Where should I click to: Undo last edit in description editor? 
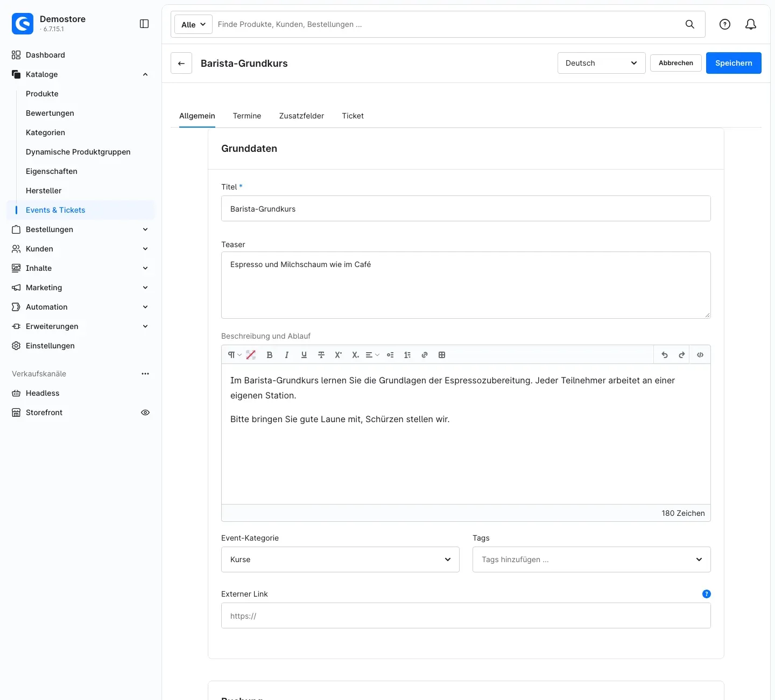(x=665, y=355)
